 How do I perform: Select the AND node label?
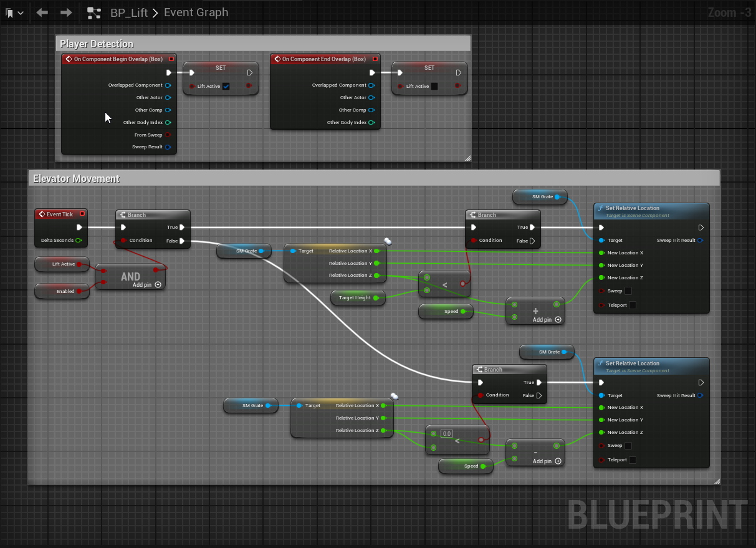(131, 276)
